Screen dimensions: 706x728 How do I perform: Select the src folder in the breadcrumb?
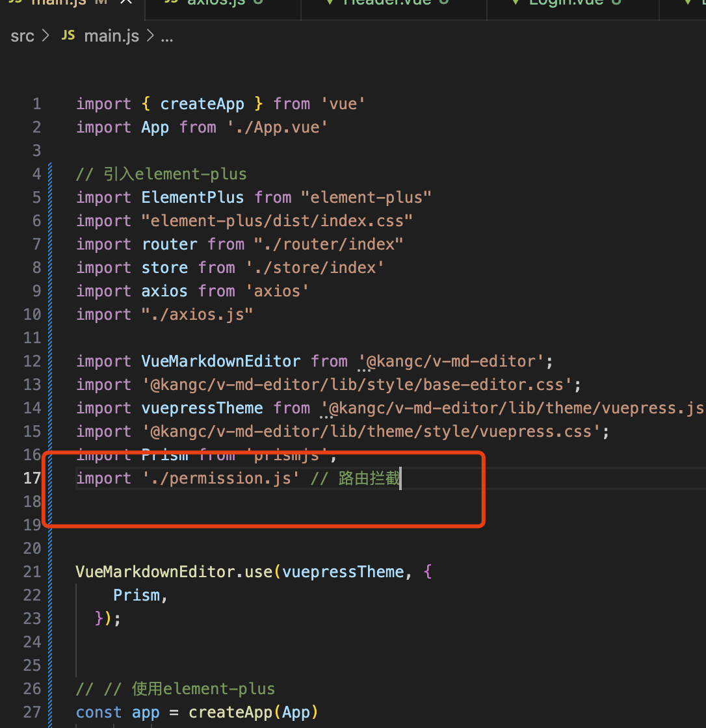[x=22, y=36]
